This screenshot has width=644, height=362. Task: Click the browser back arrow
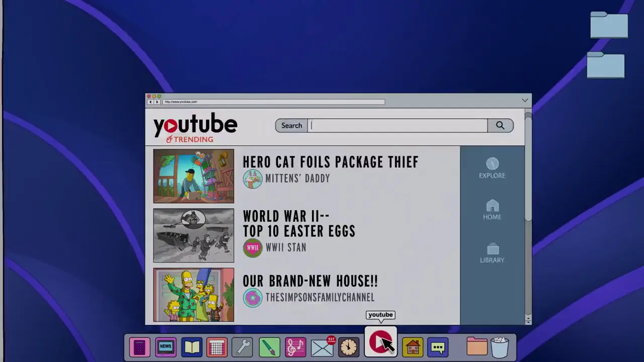click(x=150, y=102)
